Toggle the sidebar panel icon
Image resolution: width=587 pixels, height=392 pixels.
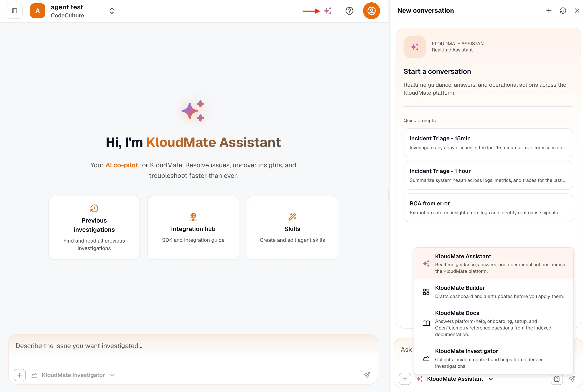click(x=15, y=11)
